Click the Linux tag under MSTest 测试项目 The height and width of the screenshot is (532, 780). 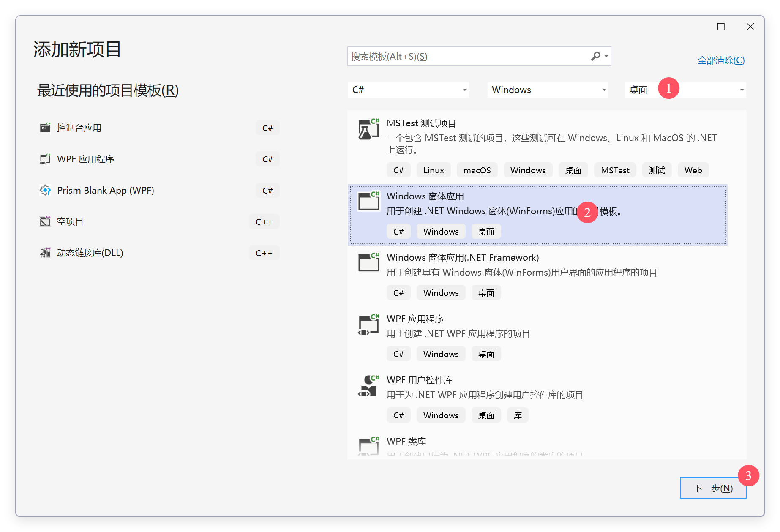point(434,170)
